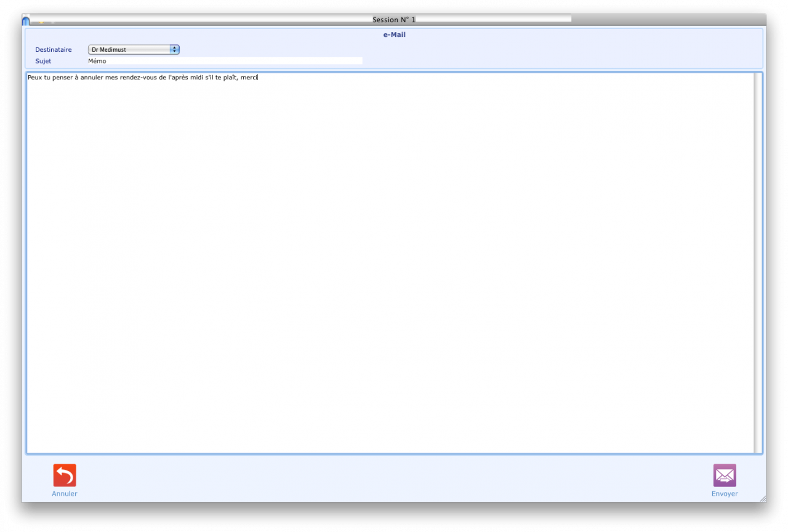Click the window resize grip corner
The image size is (788, 532).
click(x=763, y=498)
